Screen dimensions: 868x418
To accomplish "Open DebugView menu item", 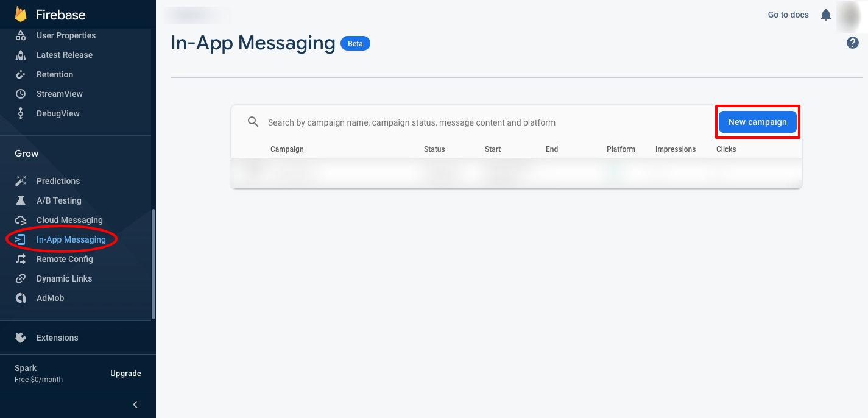I will (58, 113).
